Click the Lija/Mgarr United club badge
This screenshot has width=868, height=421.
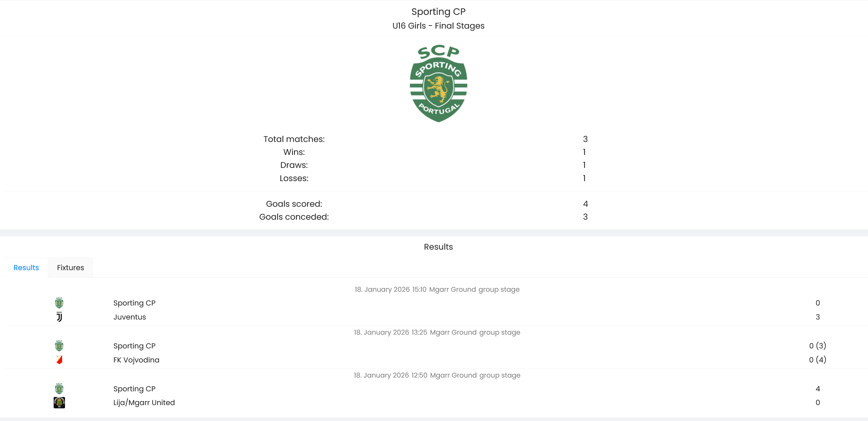pos(59,402)
